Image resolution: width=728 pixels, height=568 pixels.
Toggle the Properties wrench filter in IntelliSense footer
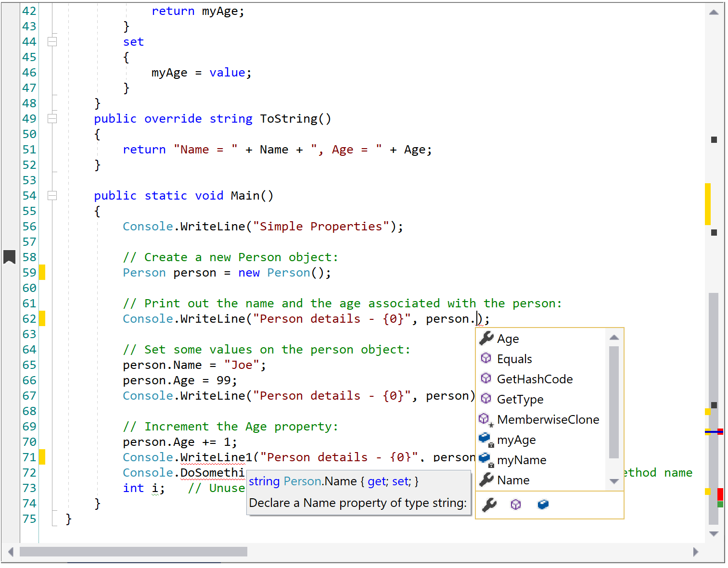(488, 505)
